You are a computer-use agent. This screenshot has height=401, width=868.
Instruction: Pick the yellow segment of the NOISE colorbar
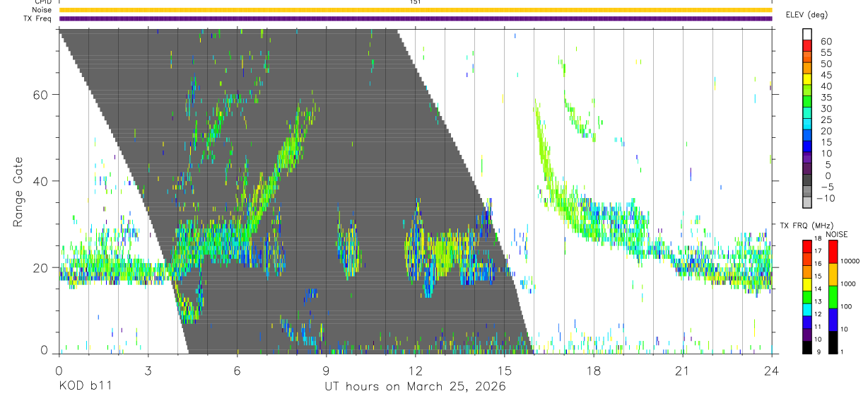[833, 274]
